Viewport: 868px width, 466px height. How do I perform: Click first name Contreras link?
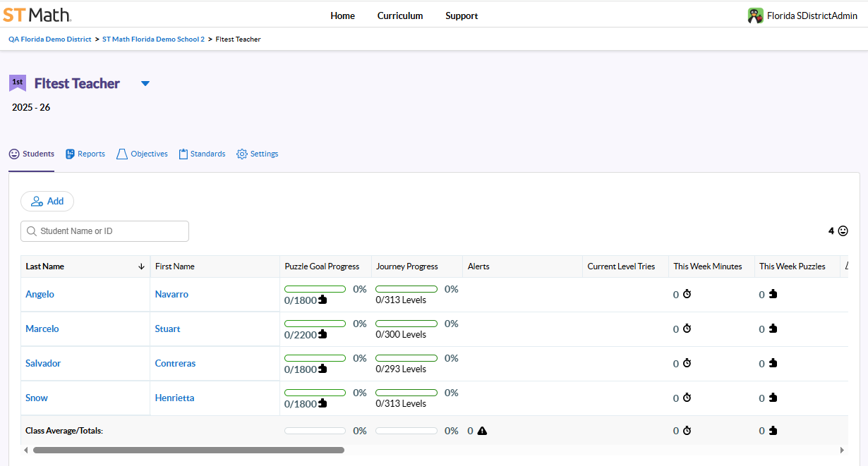click(x=175, y=363)
